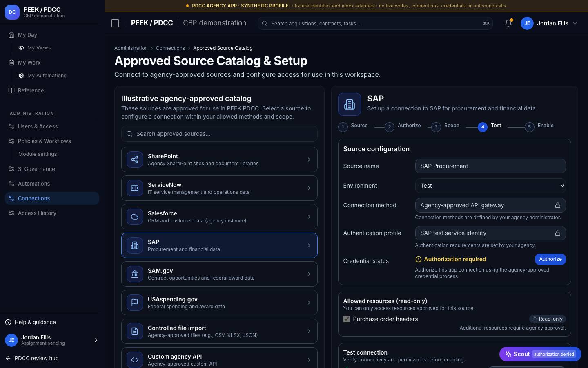Image resolution: width=588 pixels, height=368 pixels.
Task: Click the JE avatar in top bar
Action: click(527, 23)
